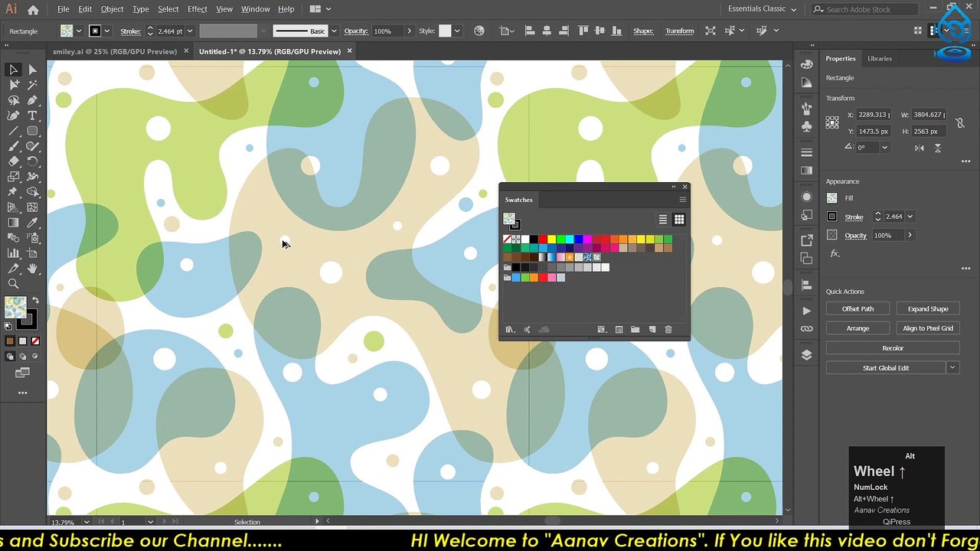Open the Swatch Libraries menu icon
The height and width of the screenshot is (551, 980).
point(509,330)
